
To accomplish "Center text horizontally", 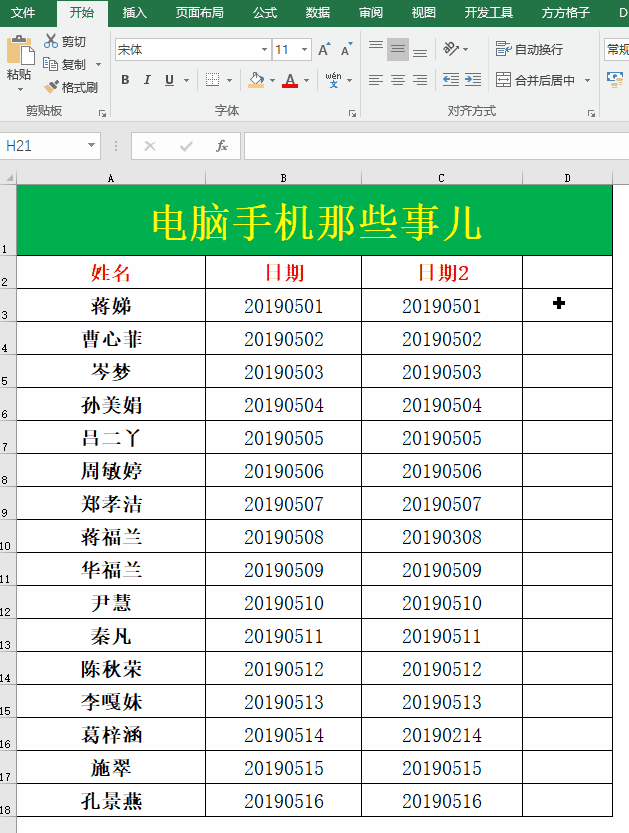I will pyautogui.click(x=398, y=80).
